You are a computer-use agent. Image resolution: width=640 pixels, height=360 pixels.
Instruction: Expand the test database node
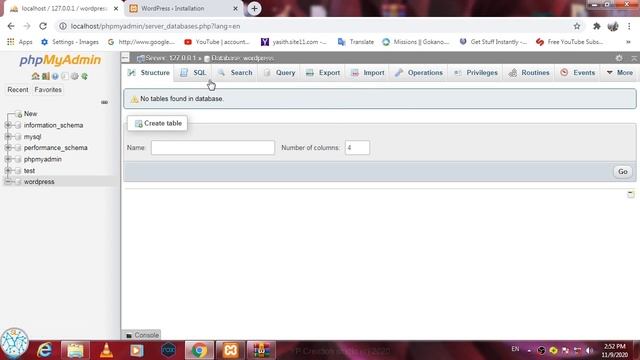click(x=8, y=171)
